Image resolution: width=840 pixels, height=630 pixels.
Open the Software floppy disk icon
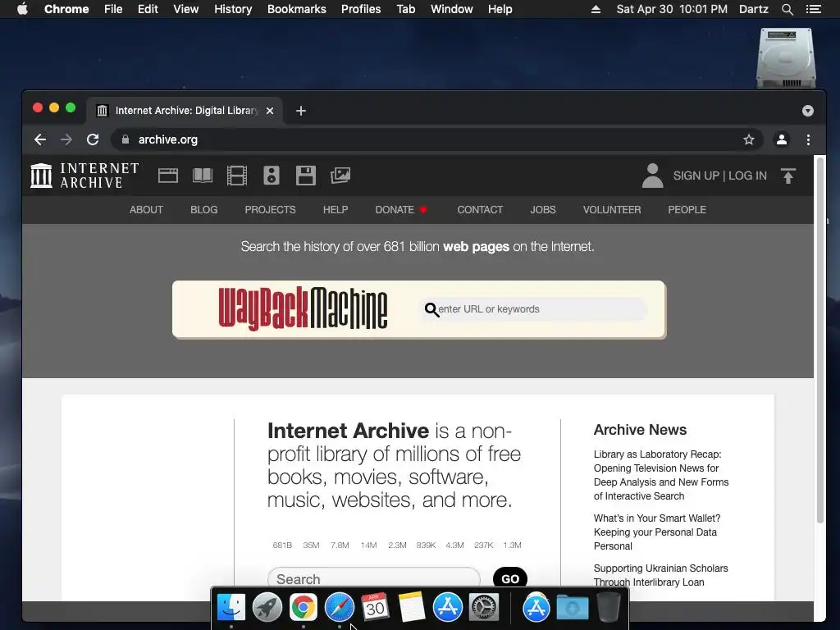point(306,176)
